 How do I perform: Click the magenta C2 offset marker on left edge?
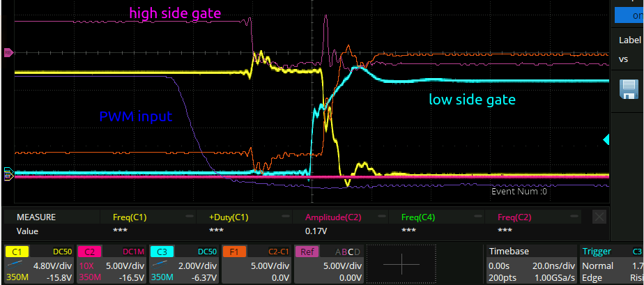coord(8,52)
